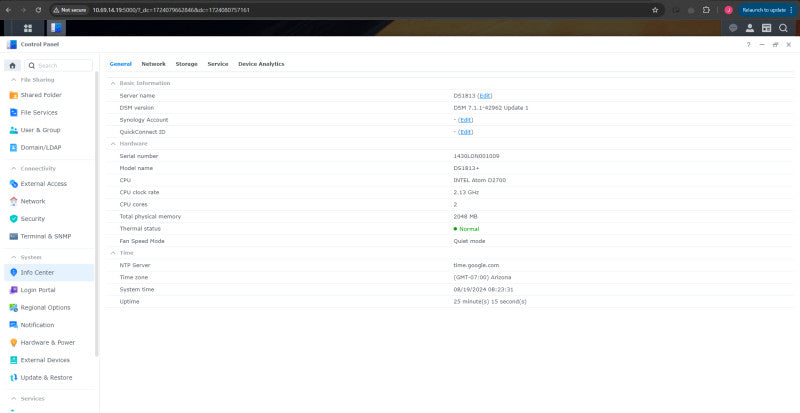Edit the server name DS1813
Image resolution: width=800 pixels, height=413 pixels.
click(485, 95)
